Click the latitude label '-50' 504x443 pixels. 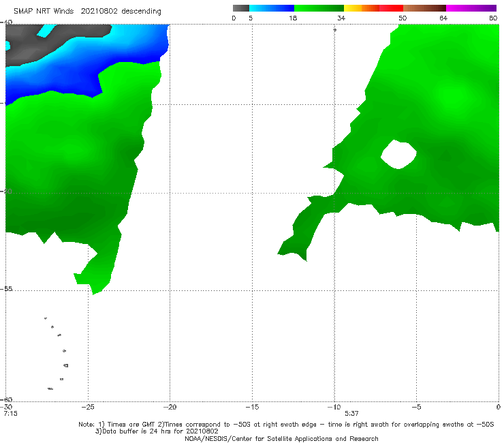(7, 191)
